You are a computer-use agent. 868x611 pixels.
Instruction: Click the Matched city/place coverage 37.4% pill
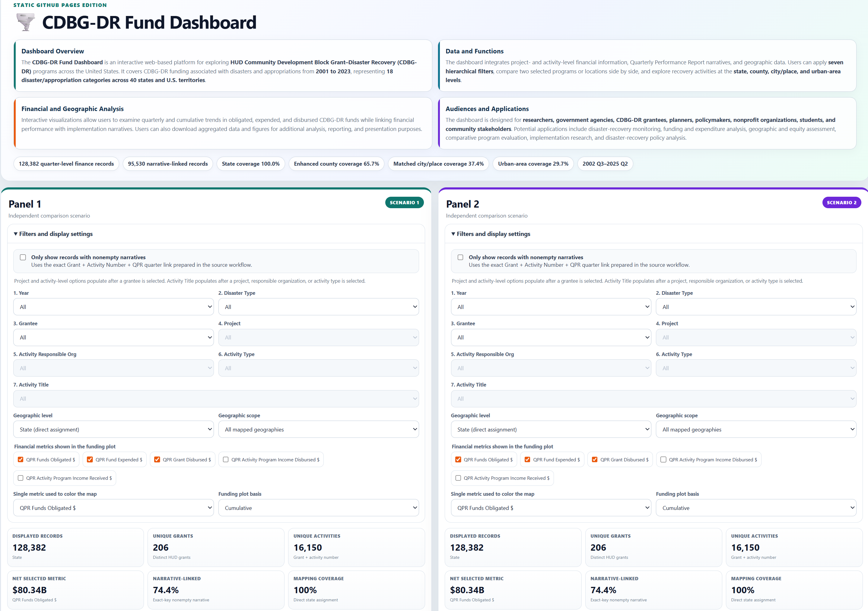click(439, 164)
